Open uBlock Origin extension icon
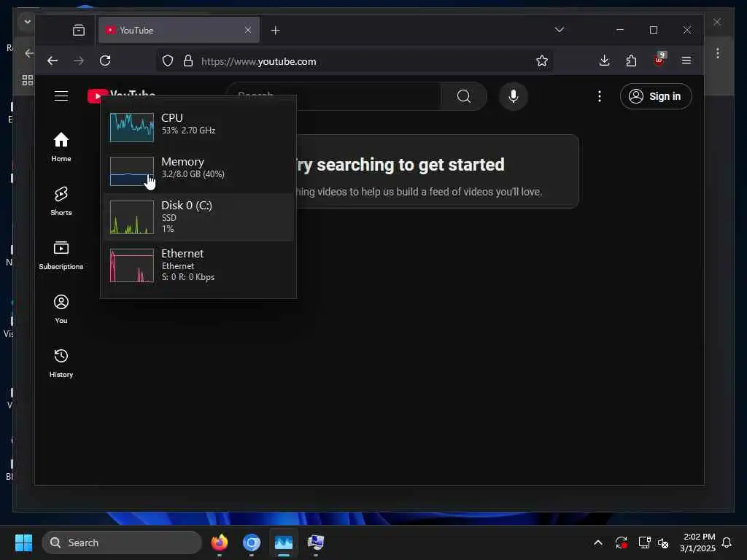Viewport: 747px width, 560px height. [x=659, y=60]
